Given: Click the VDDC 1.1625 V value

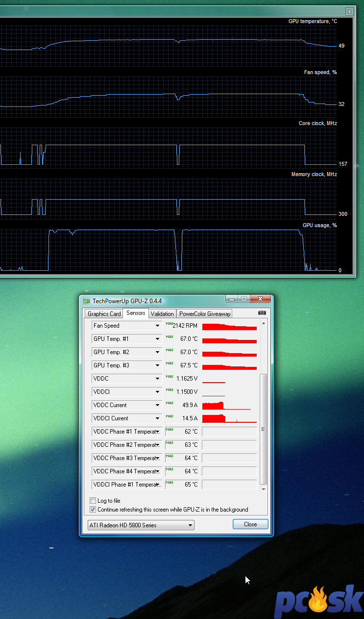Looking at the screenshot, I should [187, 379].
